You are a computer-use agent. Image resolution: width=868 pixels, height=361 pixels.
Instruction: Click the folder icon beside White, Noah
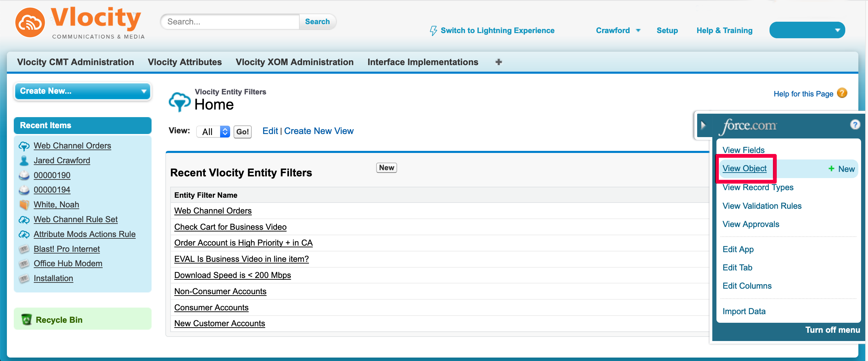coord(24,205)
